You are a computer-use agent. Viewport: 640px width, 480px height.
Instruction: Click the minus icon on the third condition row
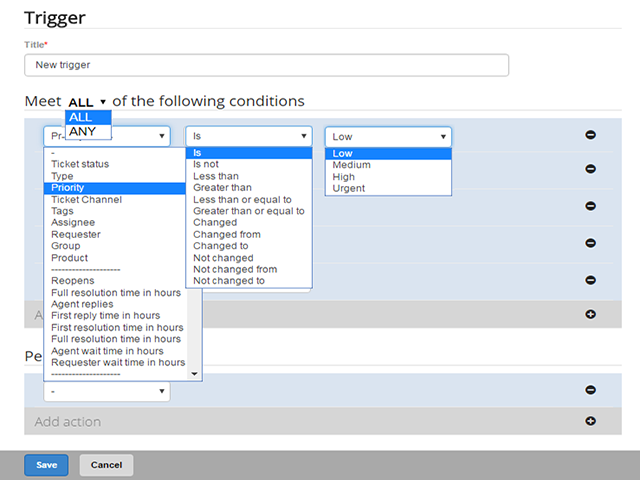pos(590,206)
